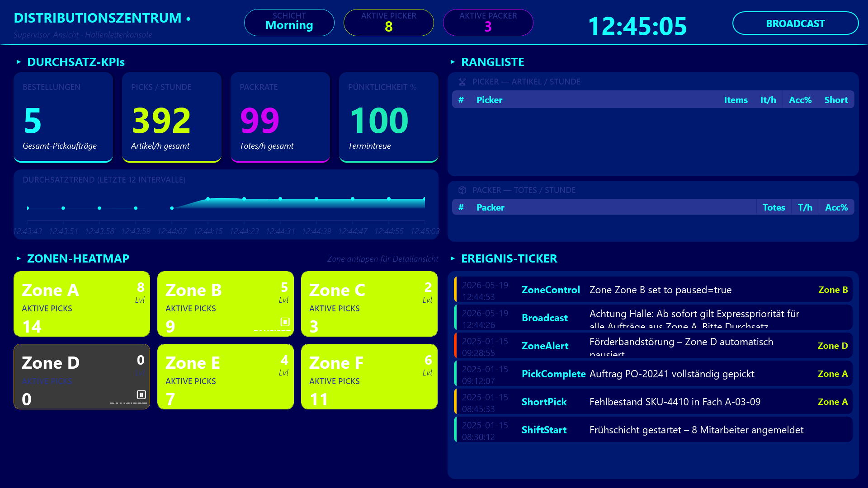Screen dimensions: 868x488
Task: Open the Broadcast button
Action: click(x=795, y=23)
